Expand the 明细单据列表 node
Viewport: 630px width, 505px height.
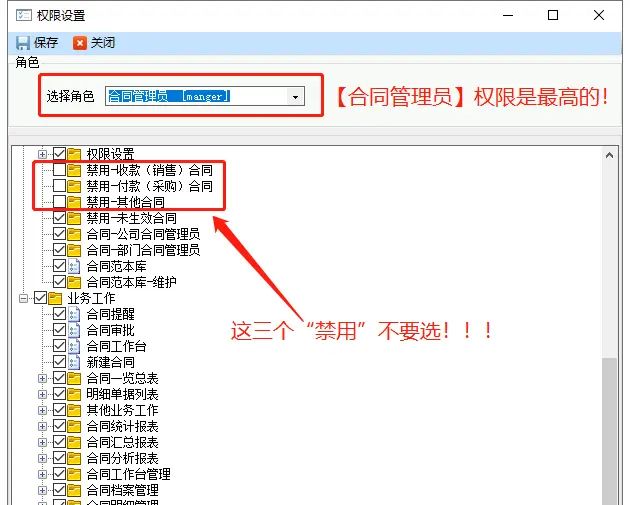(x=42, y=395)
